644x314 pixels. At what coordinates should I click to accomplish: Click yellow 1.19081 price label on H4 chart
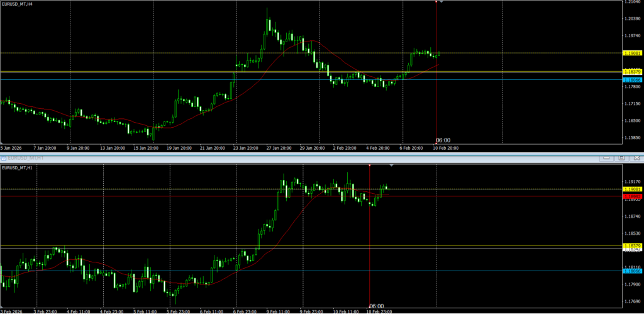[632, 53]
